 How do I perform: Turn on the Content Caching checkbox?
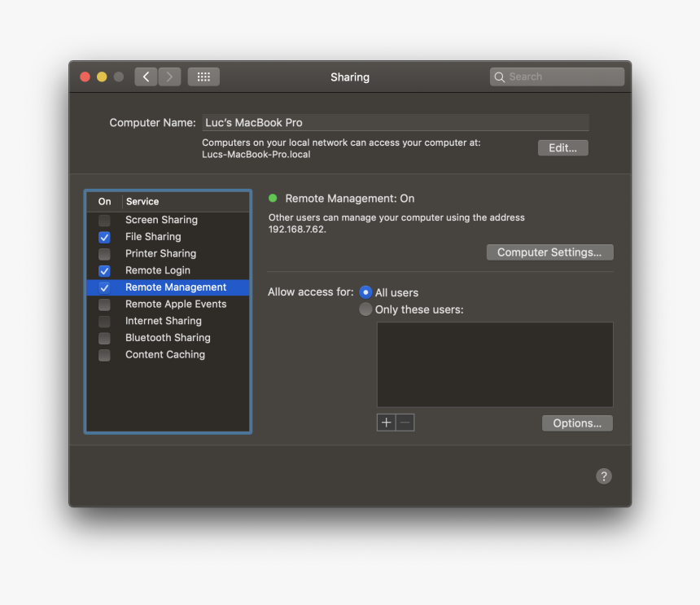(104, 355)
